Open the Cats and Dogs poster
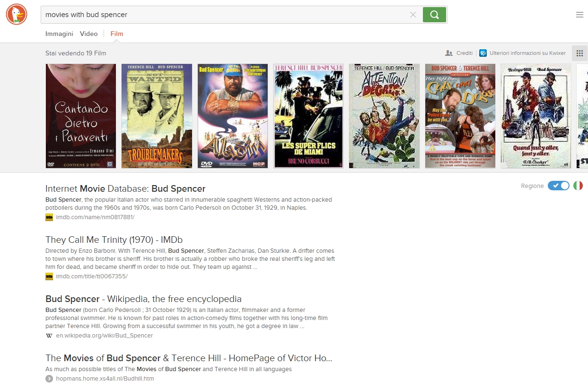588x391 pixels. click(x=460, y=116)
